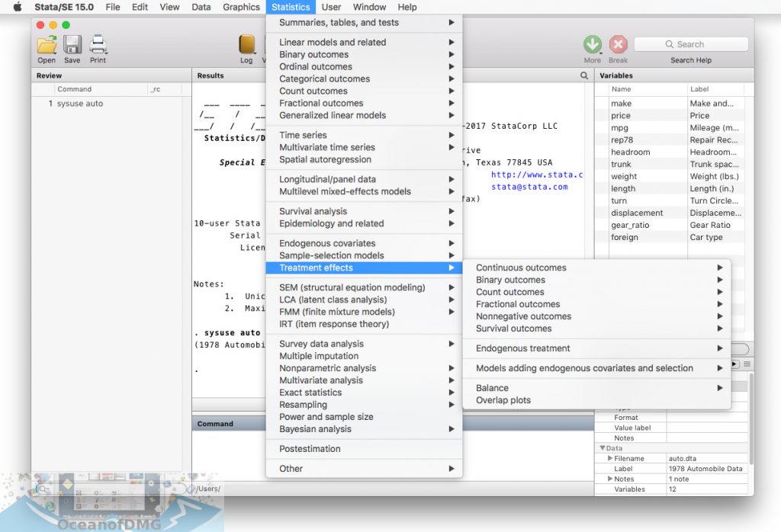Screen dimensions: 781x532
Task: Click the Results pane magnifier icon
Action: pos(584,75)
